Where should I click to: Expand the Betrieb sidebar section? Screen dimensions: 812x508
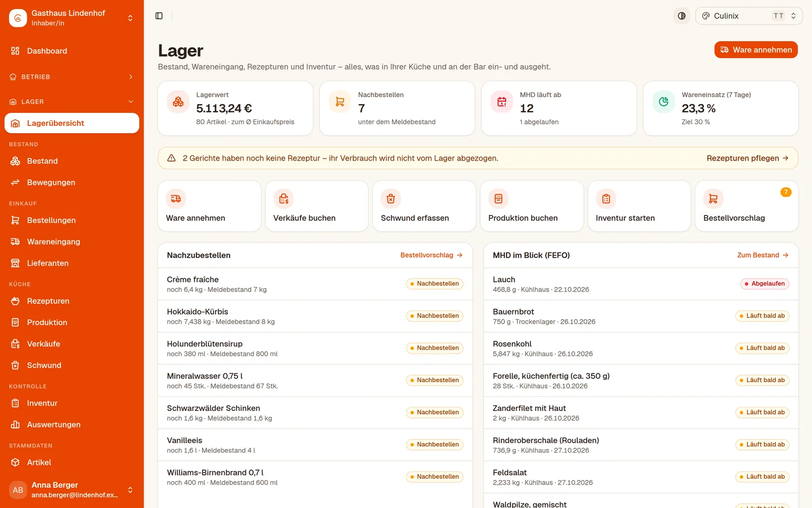pos(72,77)
